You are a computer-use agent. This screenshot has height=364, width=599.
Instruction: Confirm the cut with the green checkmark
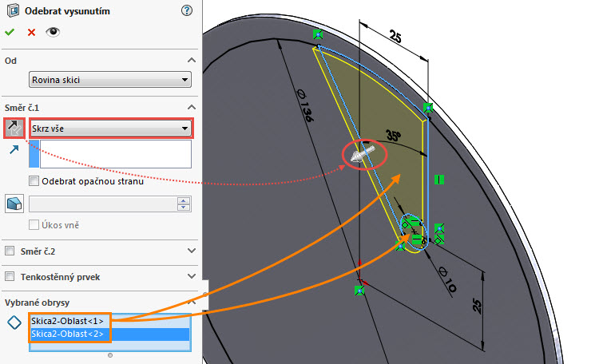10,32
